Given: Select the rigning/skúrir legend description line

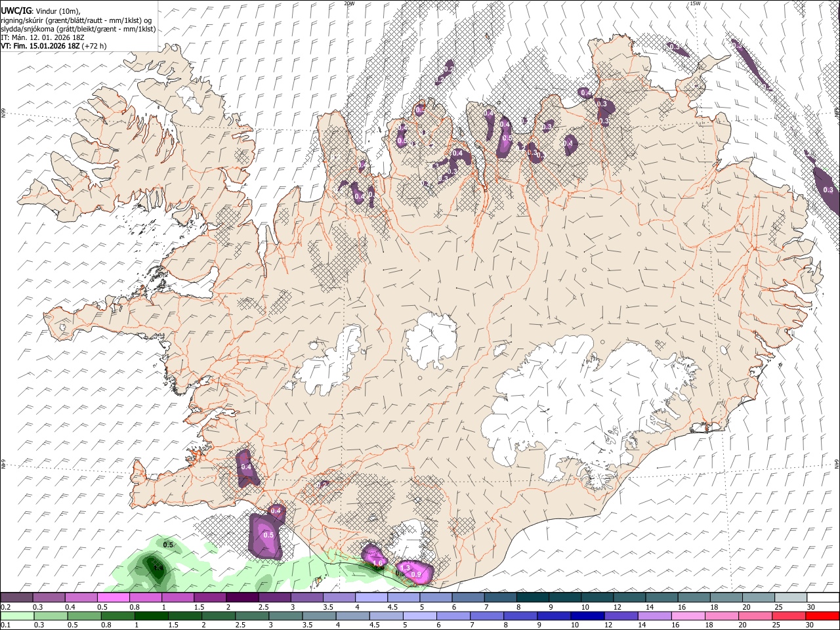Looking at the screenshot, I should 76,20.
